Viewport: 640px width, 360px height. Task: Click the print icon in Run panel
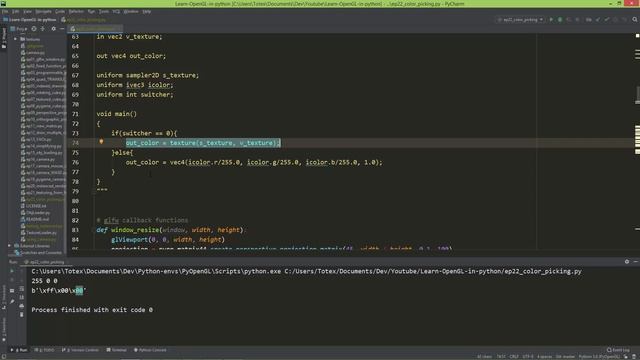[22, 306]
